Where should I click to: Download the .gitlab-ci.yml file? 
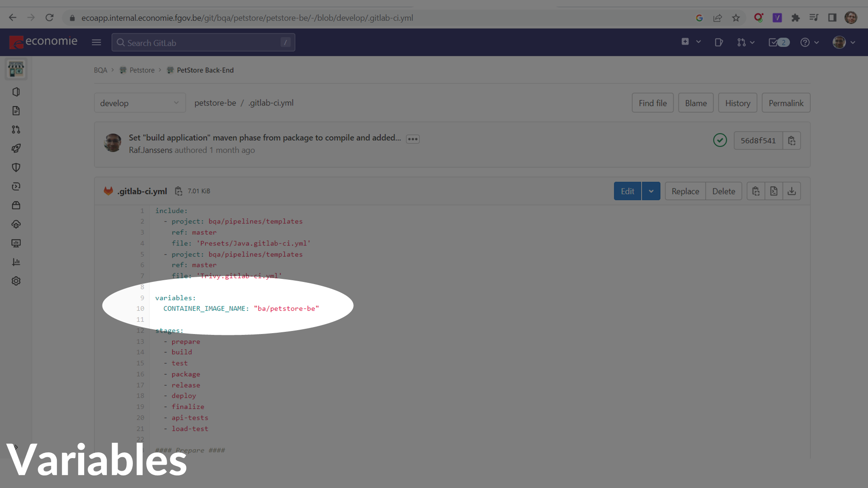pos(792,191)
